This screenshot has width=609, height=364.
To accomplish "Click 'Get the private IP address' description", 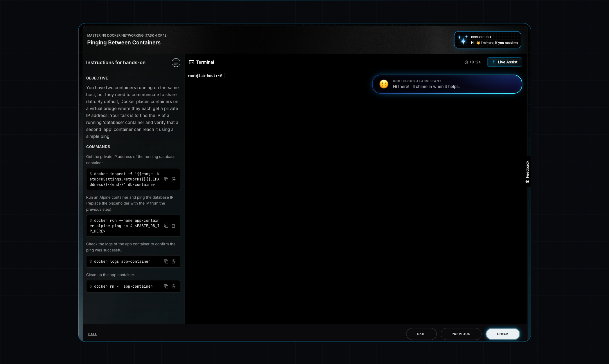I will (x=131, y=160).
